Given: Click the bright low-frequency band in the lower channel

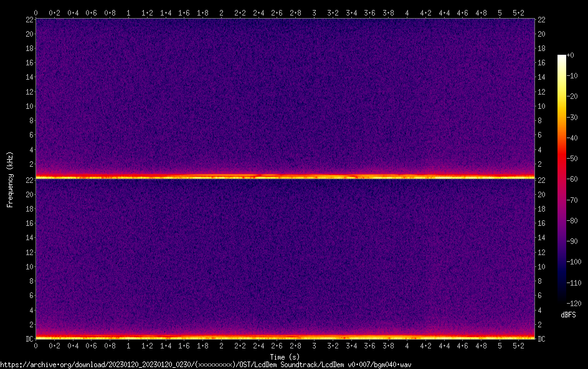Looking at the screenshot, I should pos(285,337).
